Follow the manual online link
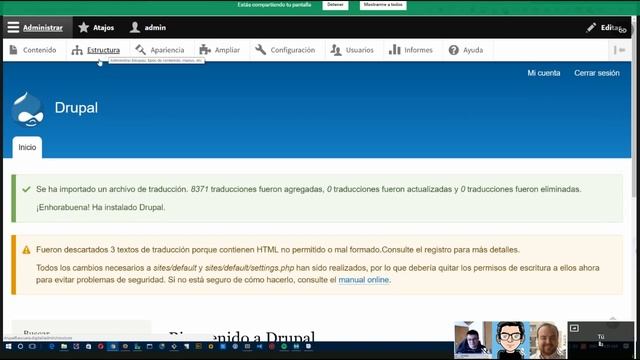The height and width of the screenshot is (360, 640). (x=363, y=280)
